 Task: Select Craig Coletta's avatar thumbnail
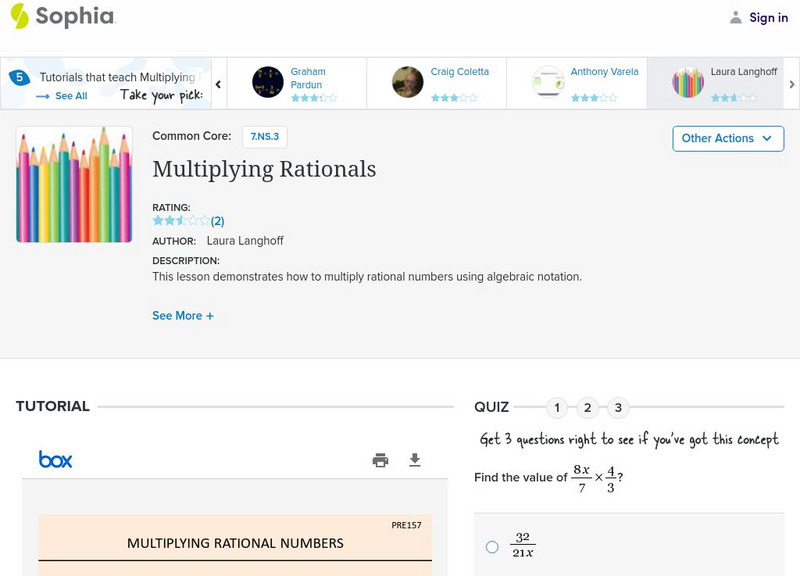(408, 82)
